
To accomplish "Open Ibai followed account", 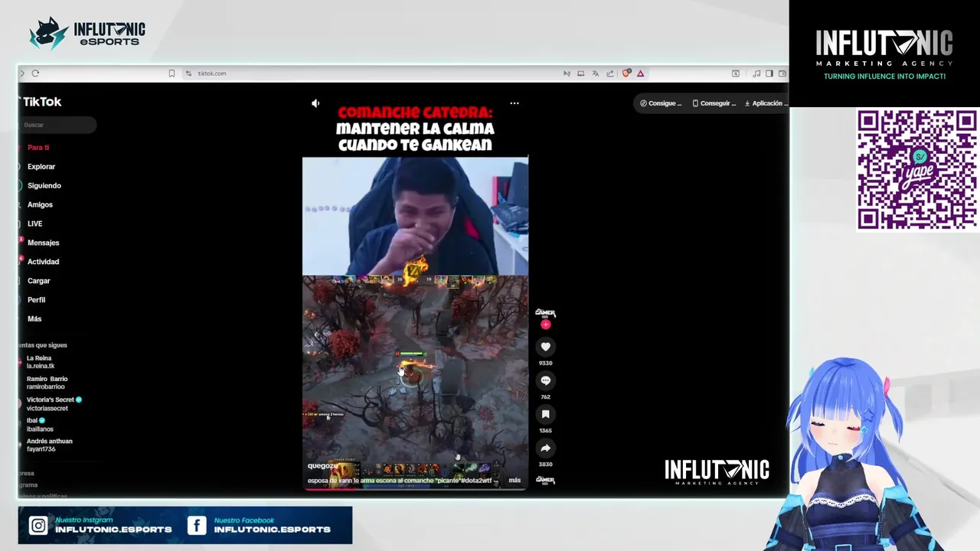I will [40, 425].
